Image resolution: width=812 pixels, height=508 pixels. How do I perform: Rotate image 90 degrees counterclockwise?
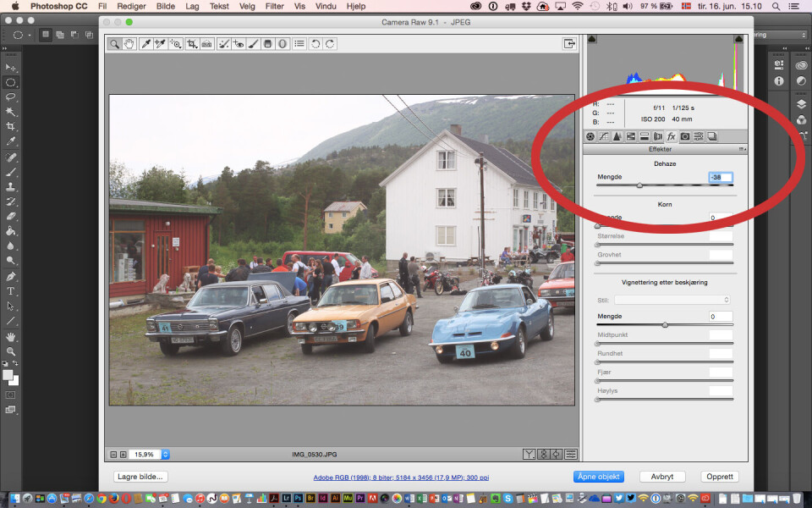click(315, 44)
